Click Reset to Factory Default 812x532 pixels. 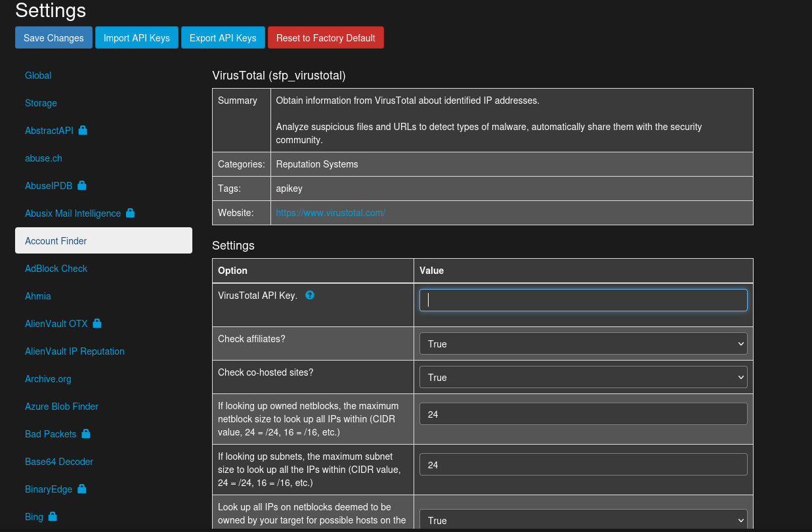(x=326, y=37)
